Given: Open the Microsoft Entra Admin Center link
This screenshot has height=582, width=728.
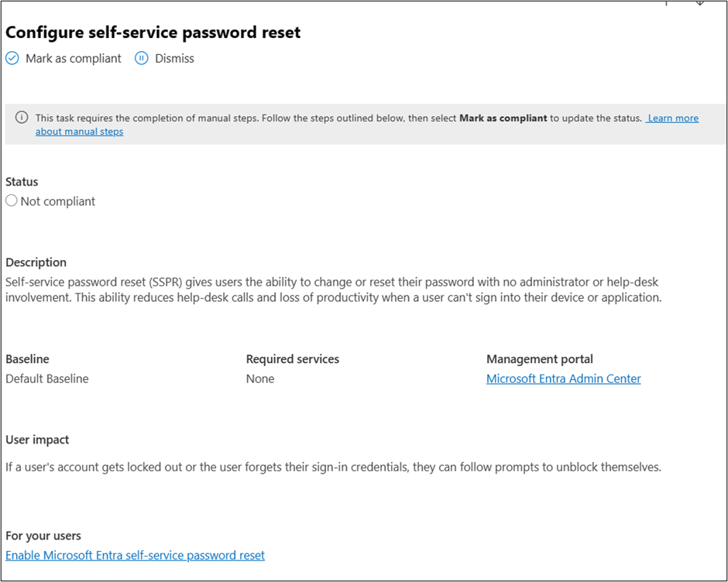Looking at the screenshot, I should [563, 378].
